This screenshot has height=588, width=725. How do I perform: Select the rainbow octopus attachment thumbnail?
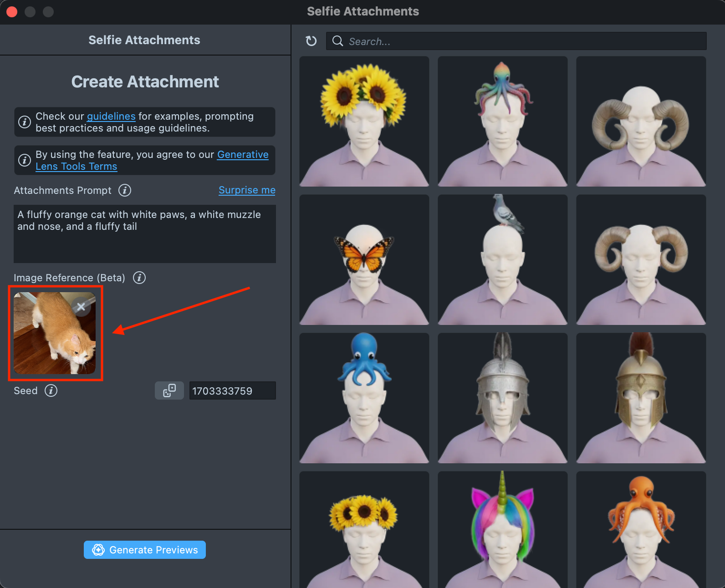502,122
